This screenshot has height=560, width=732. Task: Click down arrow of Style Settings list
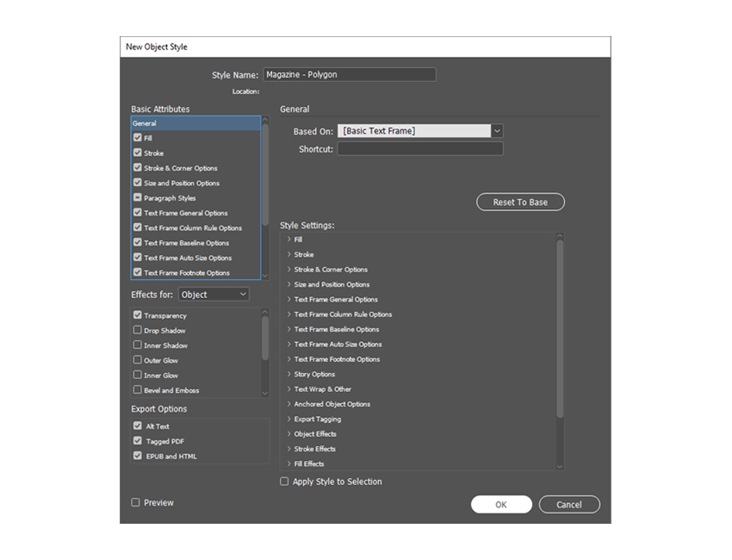click(x=560, y=466)
